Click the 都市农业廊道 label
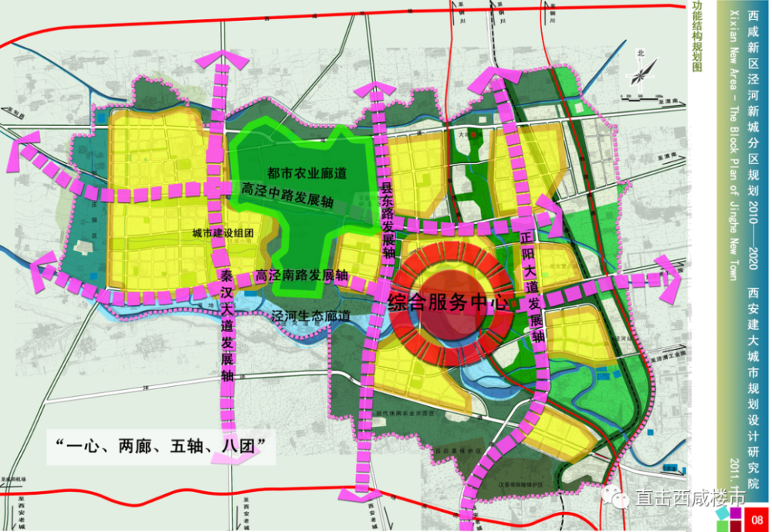This screenshot has width=772, height=532. pos(307,173)
